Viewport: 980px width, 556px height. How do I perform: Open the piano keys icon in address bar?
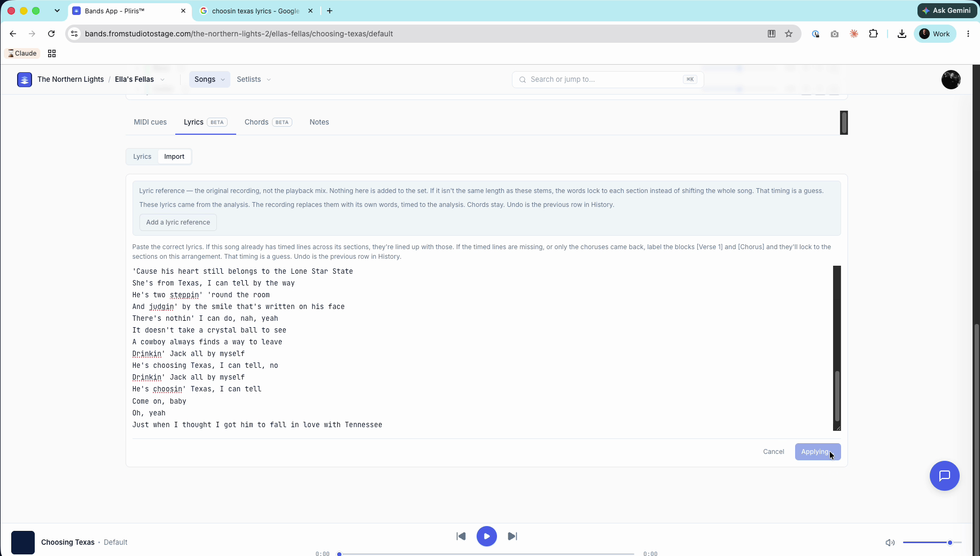pos(772,34)
